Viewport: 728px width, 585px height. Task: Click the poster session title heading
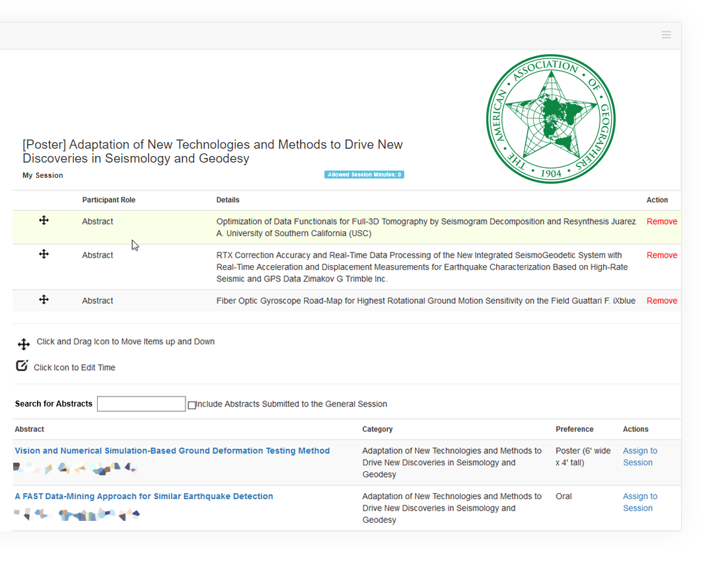(213, 151)
